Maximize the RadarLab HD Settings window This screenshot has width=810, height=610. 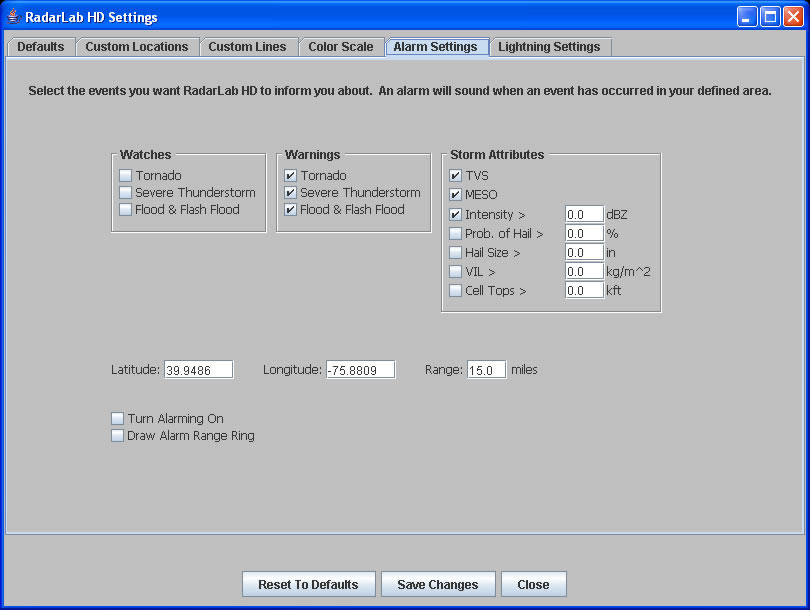click(770, 17)
